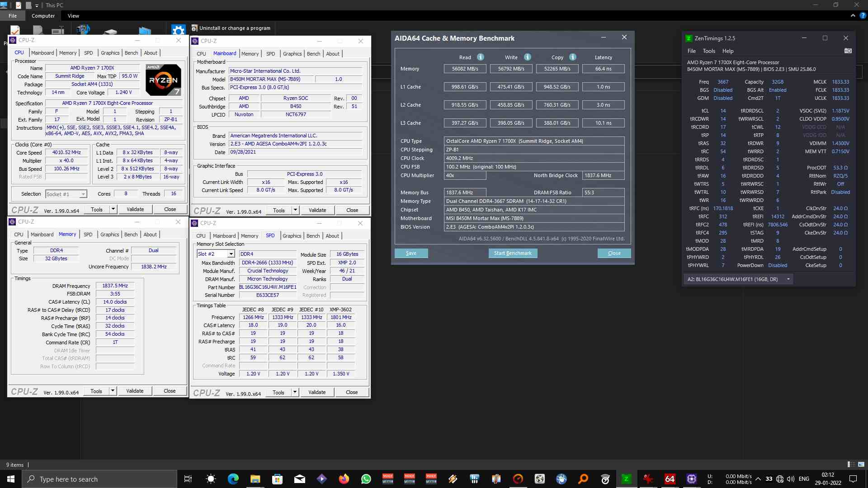Open the Tools menu in ZenTimings
The image size is (868, 488).
(709, 51)
